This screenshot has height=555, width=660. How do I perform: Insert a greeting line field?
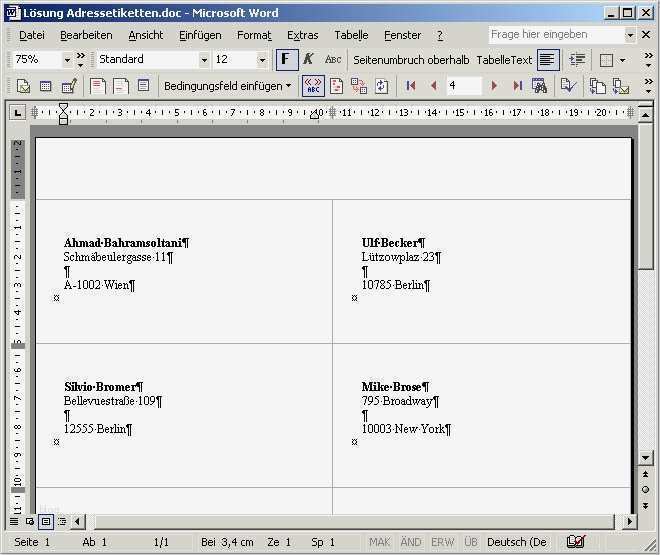click(x=121, y=86)
